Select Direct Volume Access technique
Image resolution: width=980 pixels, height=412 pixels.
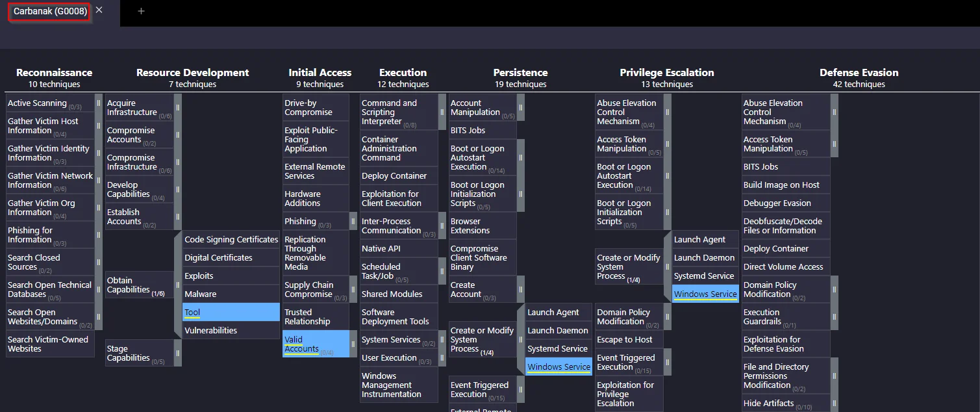pos(786,267)
